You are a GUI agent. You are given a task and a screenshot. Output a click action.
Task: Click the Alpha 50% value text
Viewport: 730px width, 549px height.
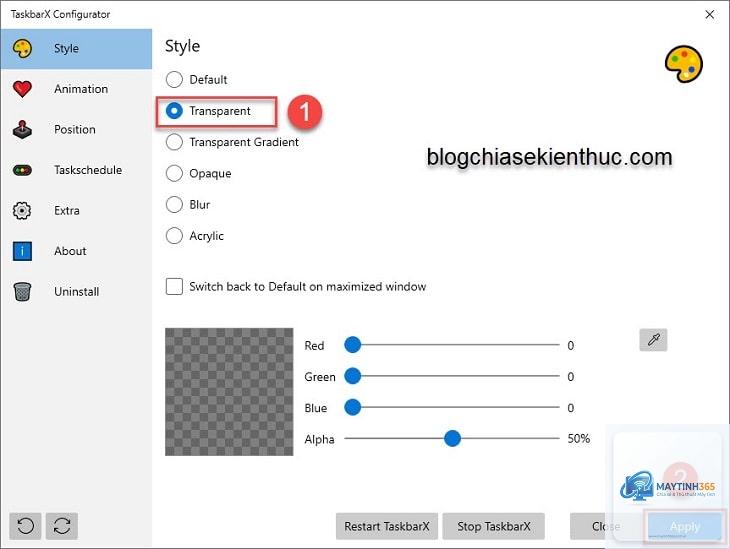coord(579,439)
